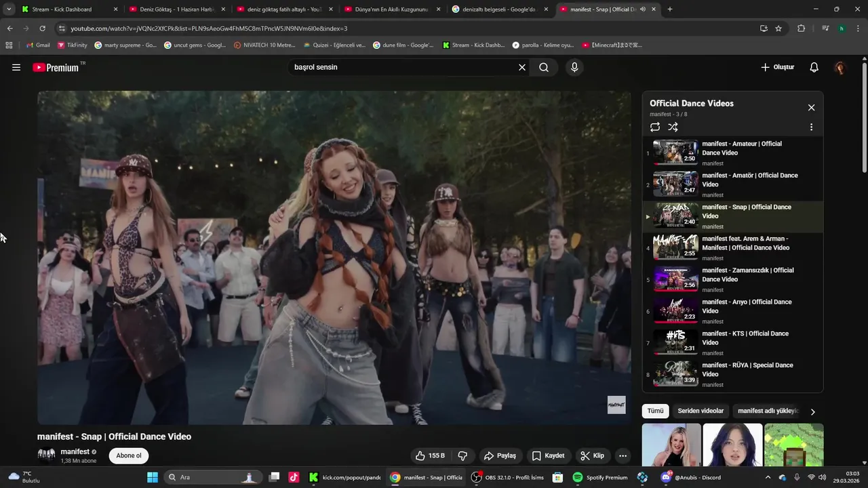Open the taskbar volume control
868x488 pixels.
click(x=822, y=477)
